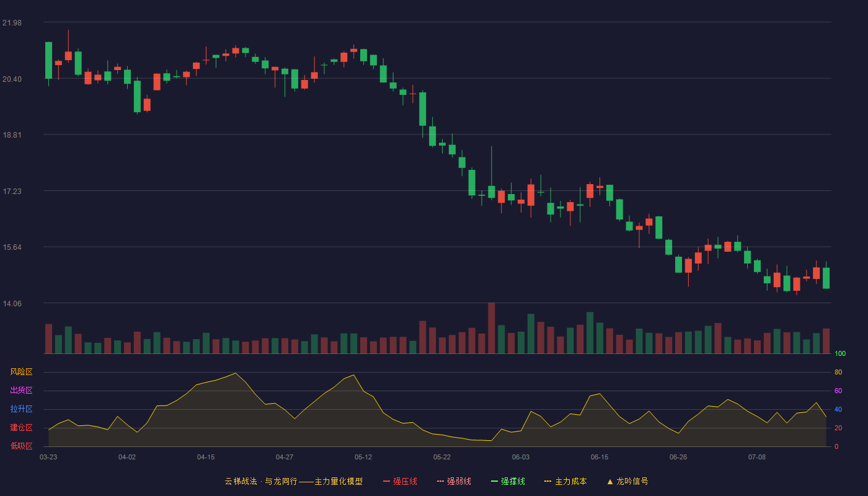The width and height of the screenshot is (868, 496).
Task: Click the 03-23 date axis label
Action: point(48,457)
